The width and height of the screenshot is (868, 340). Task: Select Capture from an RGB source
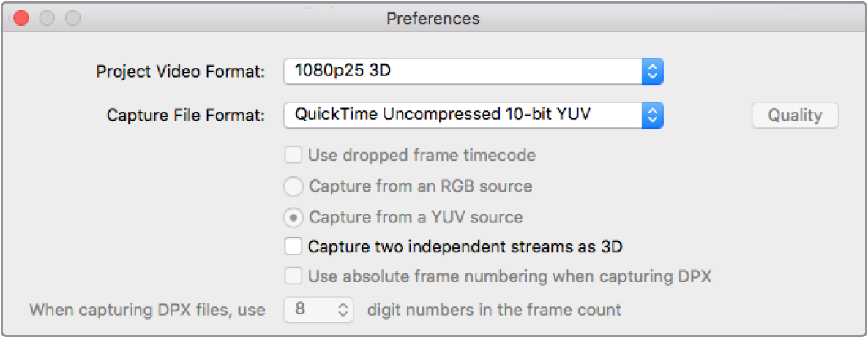point(293,186)
